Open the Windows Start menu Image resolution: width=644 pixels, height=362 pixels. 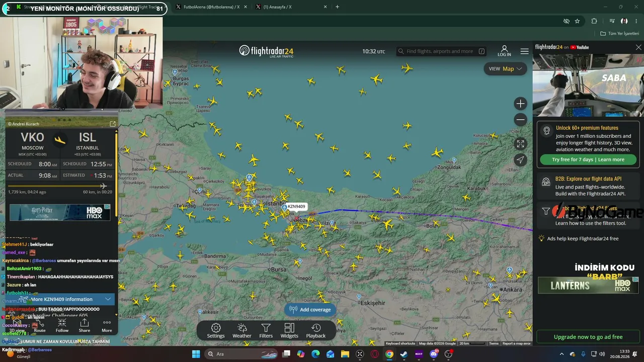pyautogui.click(x=196, y=354)
